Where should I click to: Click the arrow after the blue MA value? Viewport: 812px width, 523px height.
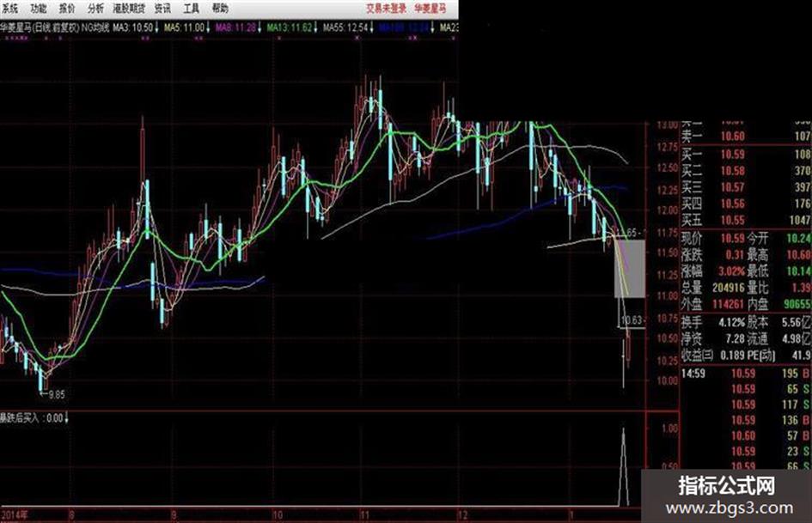click(x=433, y=27)
